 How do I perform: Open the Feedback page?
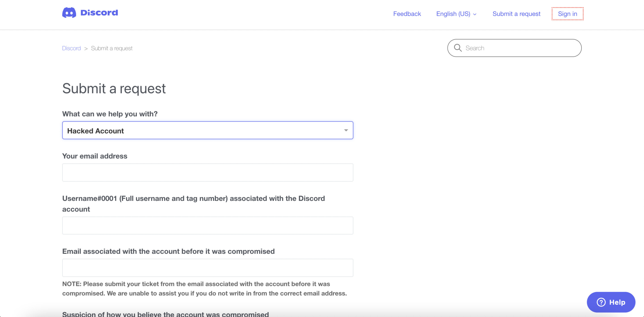tap(407, 14)
